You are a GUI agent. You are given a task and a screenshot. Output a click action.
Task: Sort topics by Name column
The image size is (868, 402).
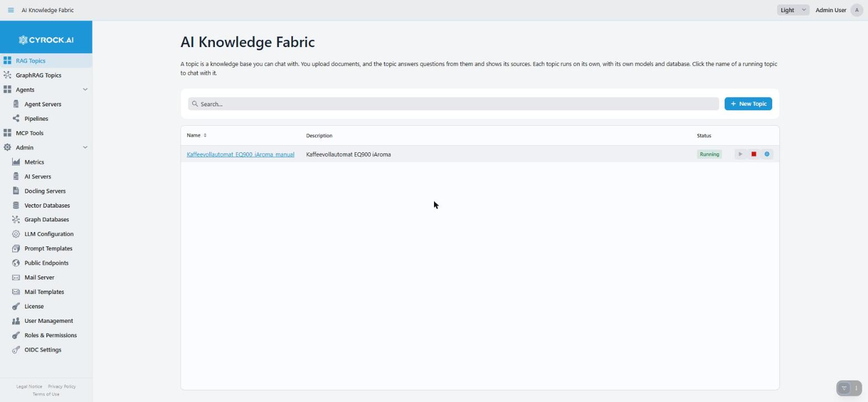[197, 135]
